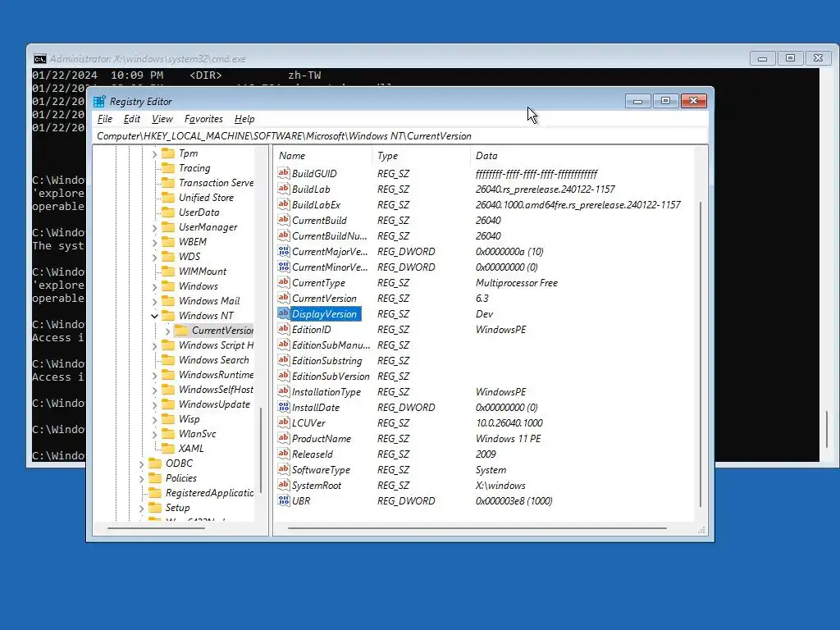Expand the Setup tree node
Image resolution: width=840 pixels, height=630 pixels.
tap(141, 508)
